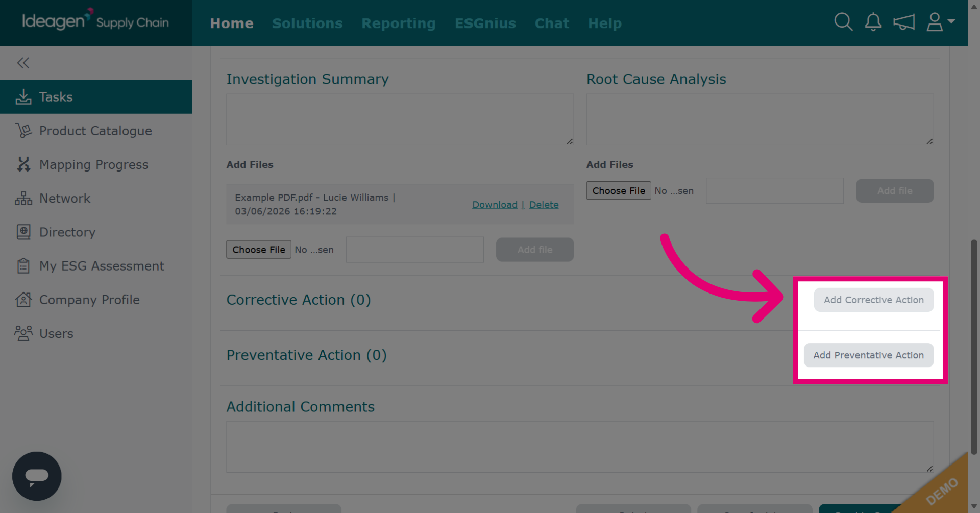Select Users in the sidebar

tap(96, 333)
